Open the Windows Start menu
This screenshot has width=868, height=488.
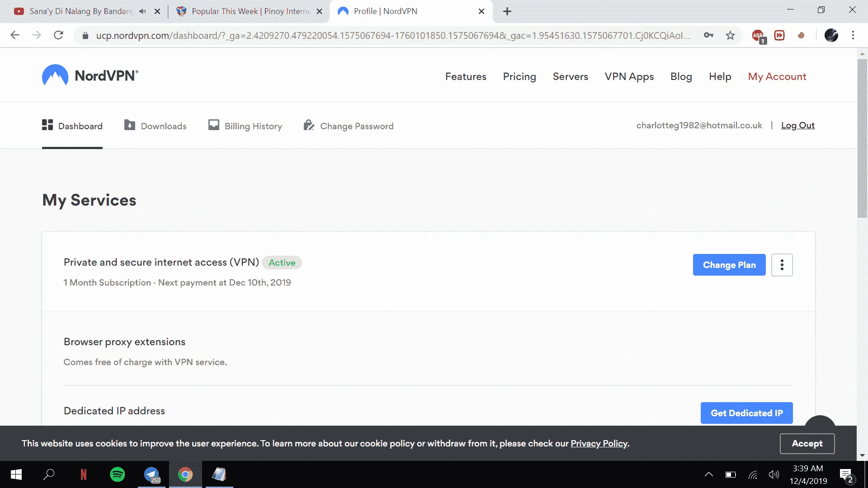[x=16, y=474]
